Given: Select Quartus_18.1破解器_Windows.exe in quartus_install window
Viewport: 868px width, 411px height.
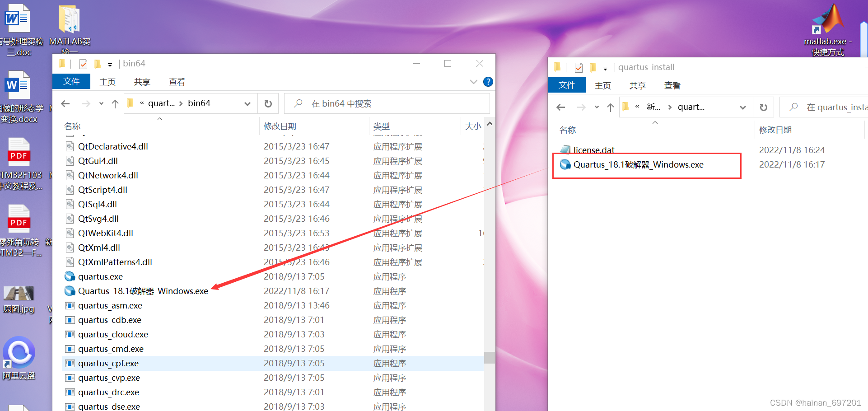Looking at the screenshot, I should [639, 164].
